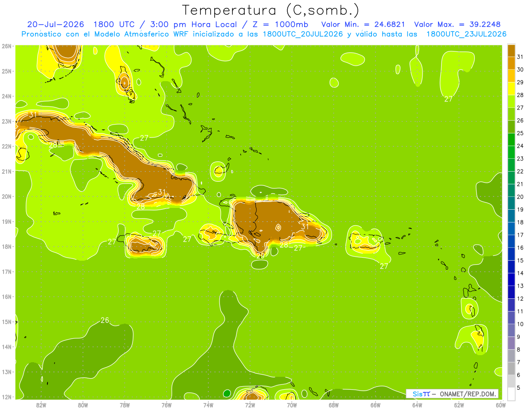The image size is (532, 411).
Task: Select the '80W' longitude axis label
Action: pos(83,405)
